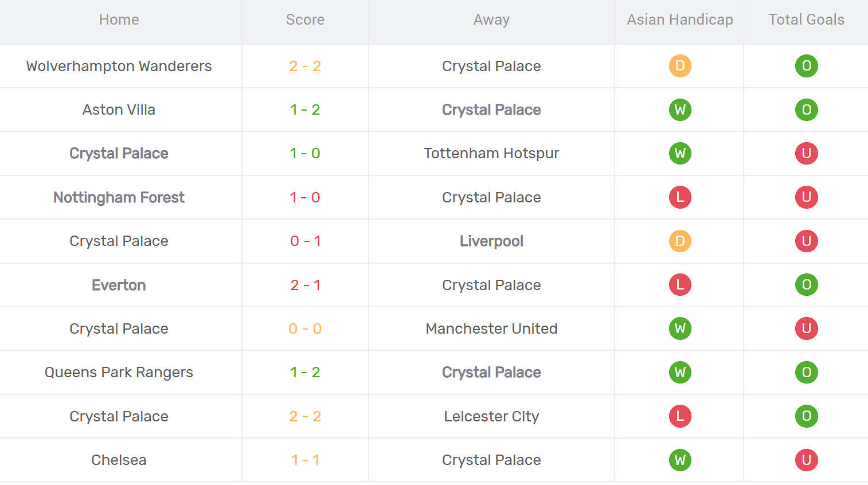Click the Total Goals column header

[x=806, y=19]
